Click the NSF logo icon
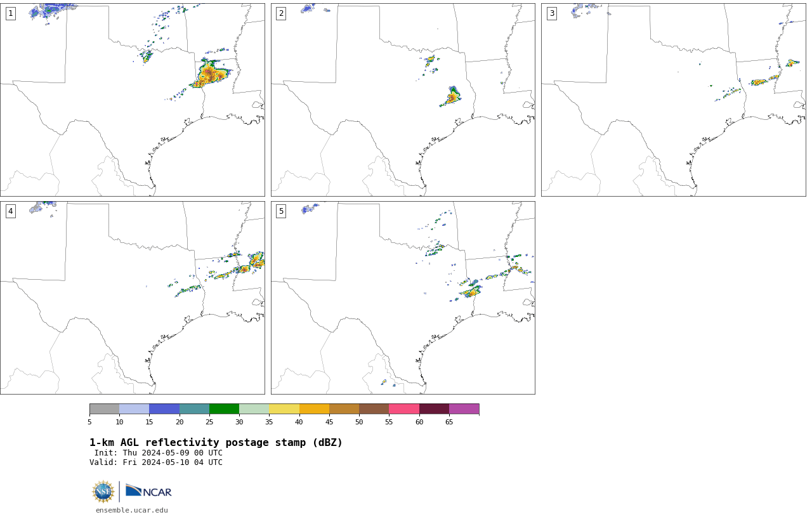Image resolution: width=812 pixels, height=517 pixels. click(x=103, y=492)
